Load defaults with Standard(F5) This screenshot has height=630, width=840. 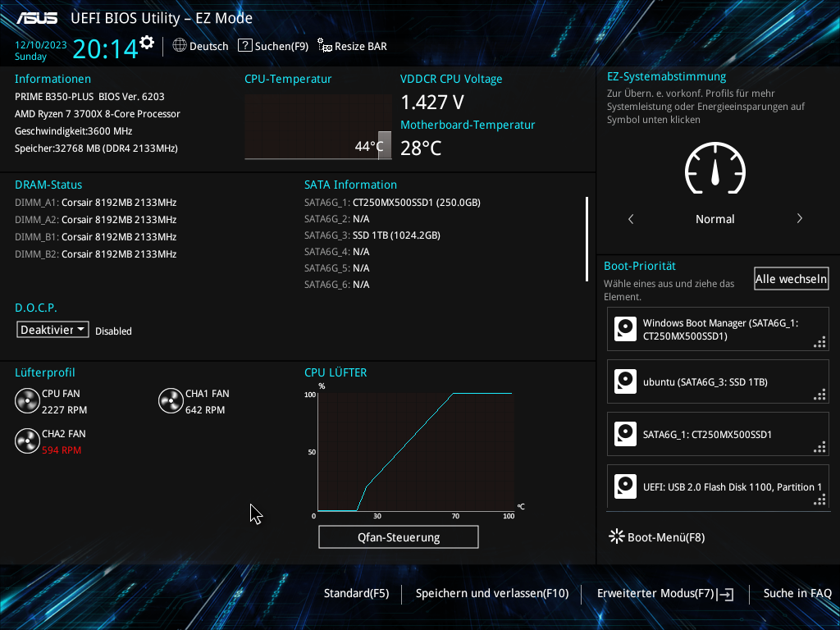[x=356, y=593]
